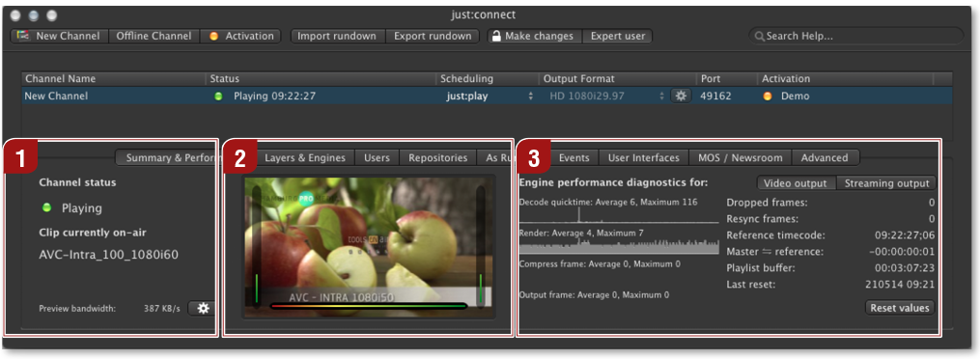Click the apples video preview thumbnail
The width and height of the screenshot is (980, 359).
pyautogui.click(x=368, y=247)
